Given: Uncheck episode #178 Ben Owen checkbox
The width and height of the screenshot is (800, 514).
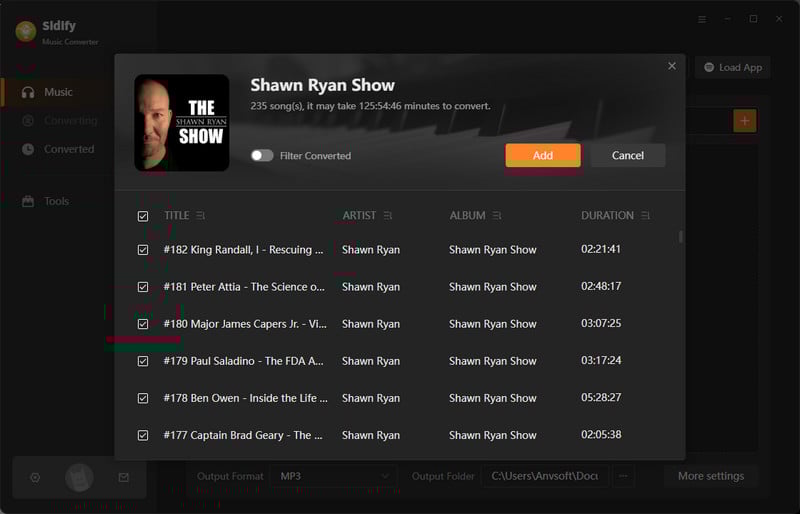Looking at the screenshot, I should click(143, 398).
